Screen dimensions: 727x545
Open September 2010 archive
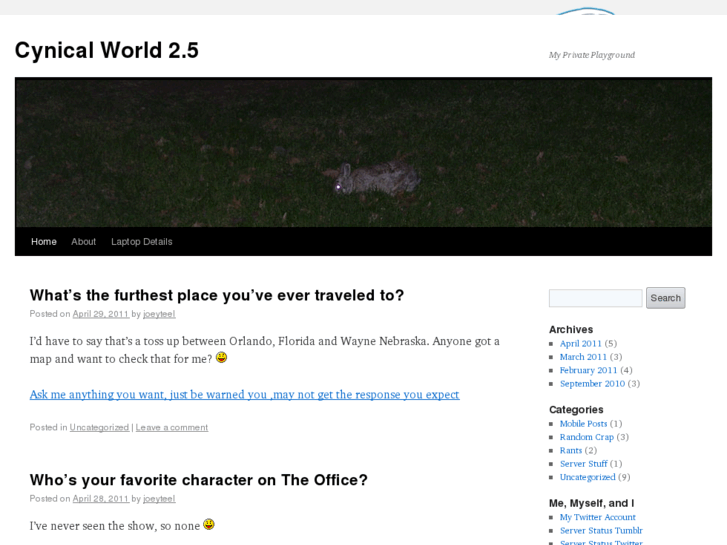click(x=592, y=384)
